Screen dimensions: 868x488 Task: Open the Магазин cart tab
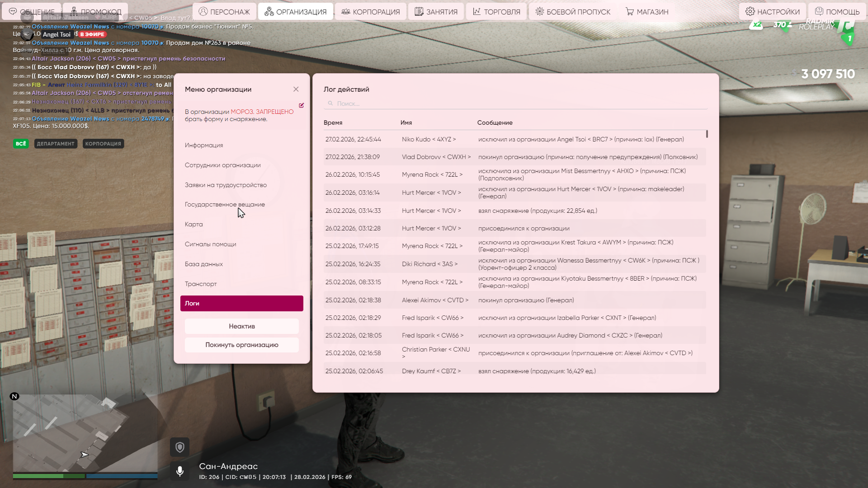pos(646,12)
